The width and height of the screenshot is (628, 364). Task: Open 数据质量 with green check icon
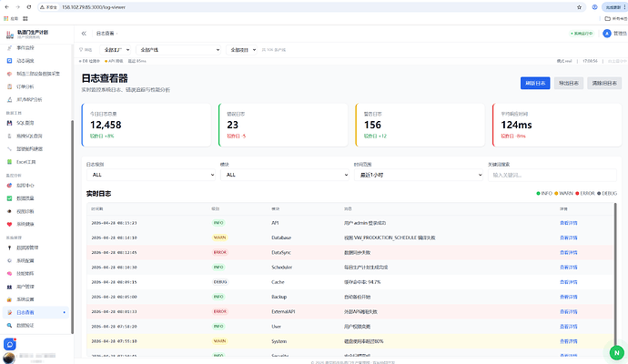(x=25, y=198)
